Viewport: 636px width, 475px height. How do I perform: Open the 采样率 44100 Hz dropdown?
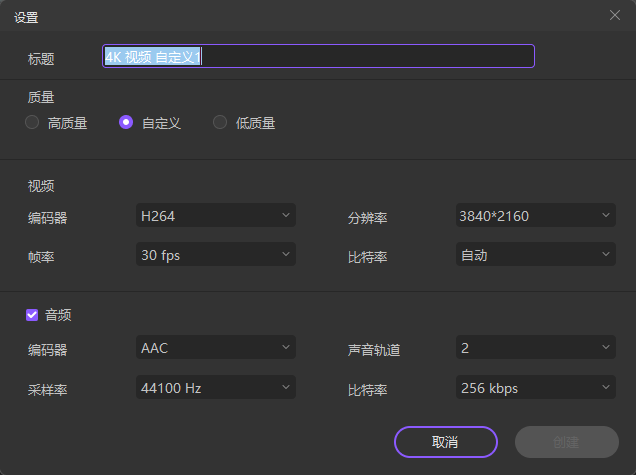(x=215, y=387)
